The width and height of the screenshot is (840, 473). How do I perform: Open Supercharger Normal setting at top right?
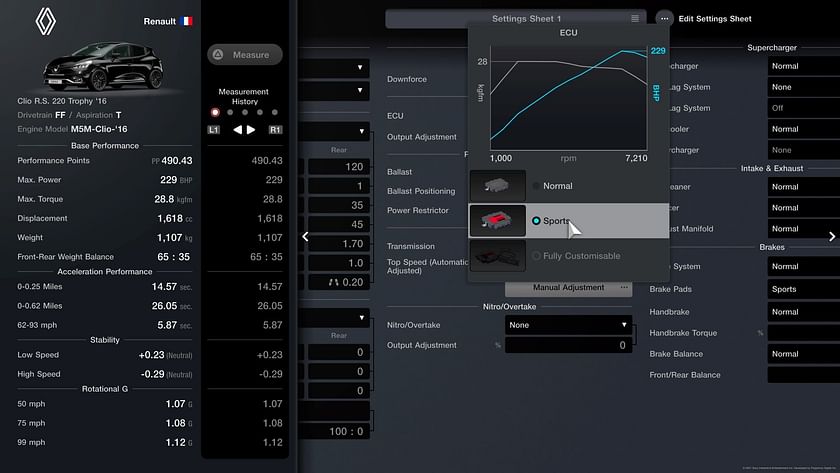[x=804, y=66]
